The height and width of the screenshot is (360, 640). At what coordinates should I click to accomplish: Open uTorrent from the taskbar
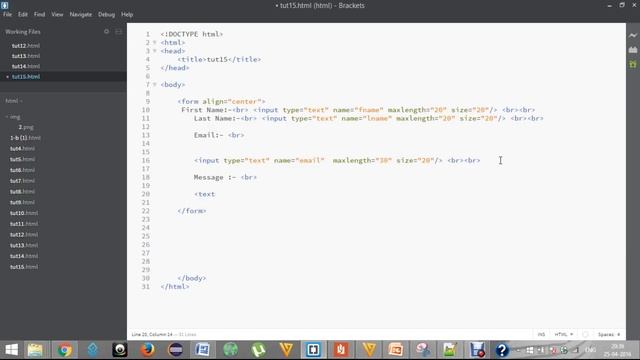point(258,350)
